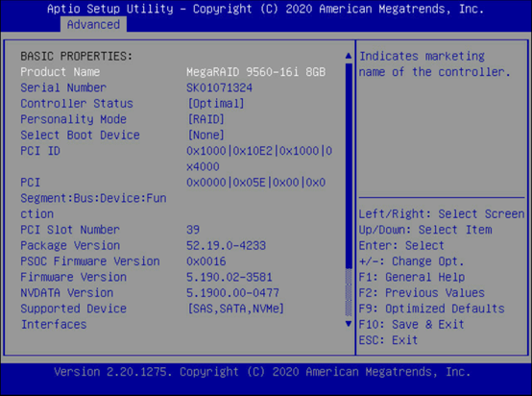Click the NVDATA Version label
This screenshot has height=396, width=532.
[x=67, y=293]
